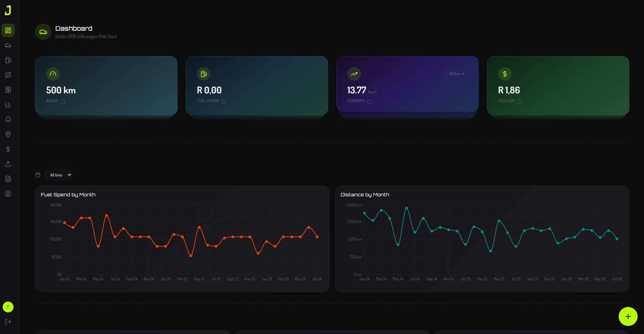Click the calendar icon beside All time

(x=38, y=175)
